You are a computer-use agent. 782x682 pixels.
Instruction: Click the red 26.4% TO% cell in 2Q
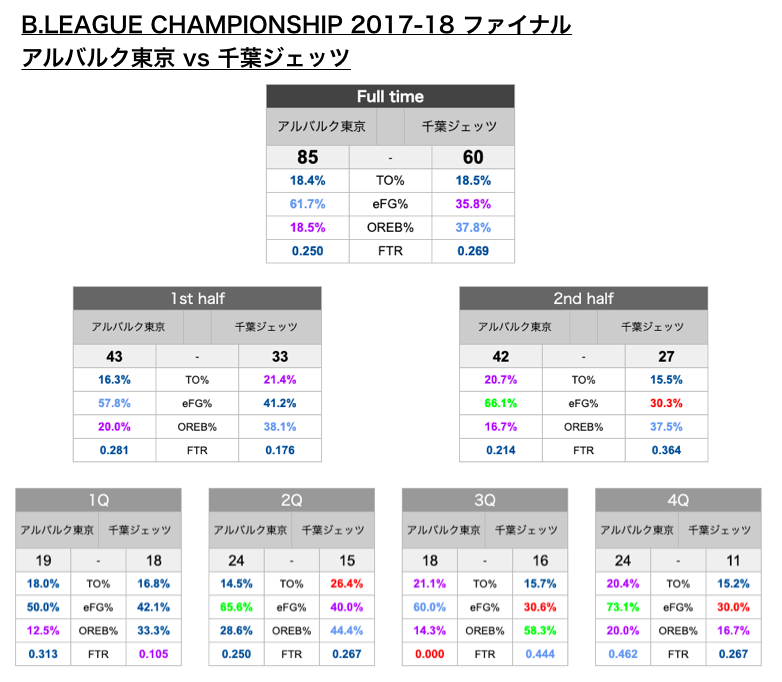347,583
